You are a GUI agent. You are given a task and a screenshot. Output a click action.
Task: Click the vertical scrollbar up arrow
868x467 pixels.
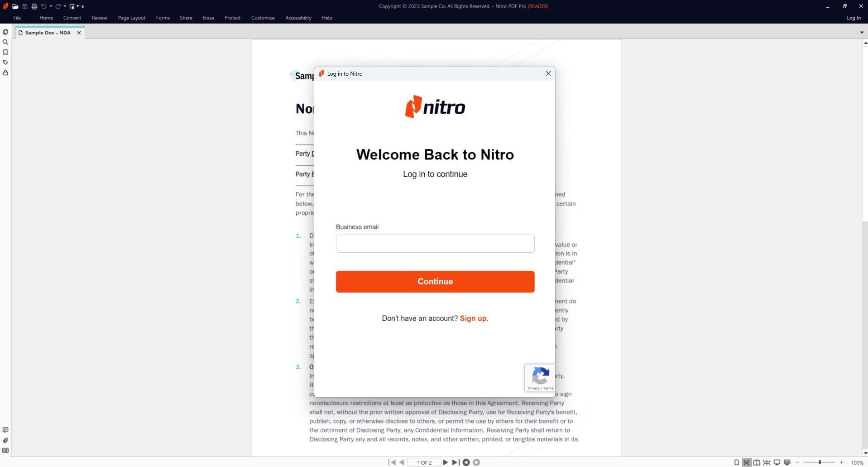865,43
